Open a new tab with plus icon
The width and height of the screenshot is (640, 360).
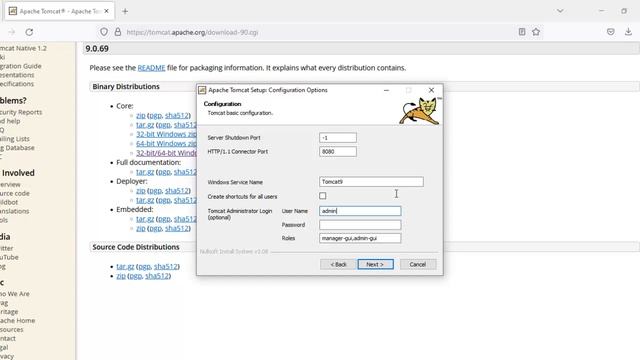click(x=125, y=11)
